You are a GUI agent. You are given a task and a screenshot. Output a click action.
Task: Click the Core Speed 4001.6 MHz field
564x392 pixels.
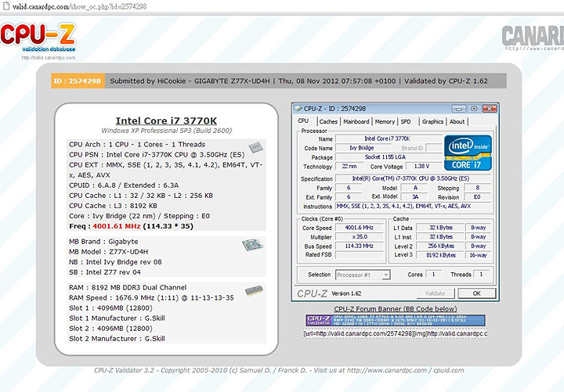(x=360, y=228)
